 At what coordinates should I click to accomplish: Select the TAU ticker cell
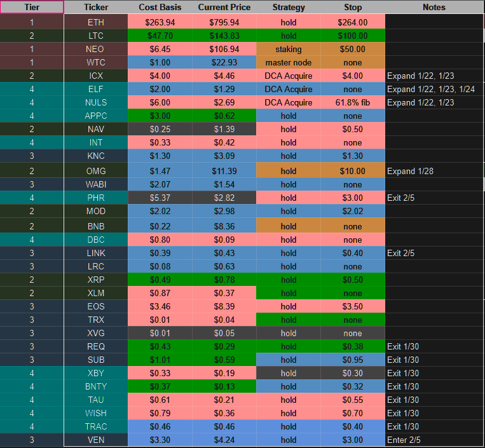(96, 400)
